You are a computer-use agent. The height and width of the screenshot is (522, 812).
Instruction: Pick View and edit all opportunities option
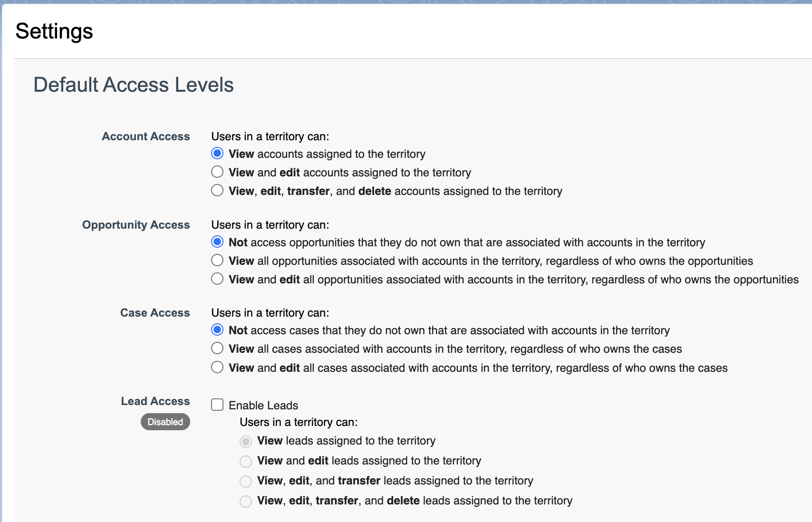(x=217, y=279)
